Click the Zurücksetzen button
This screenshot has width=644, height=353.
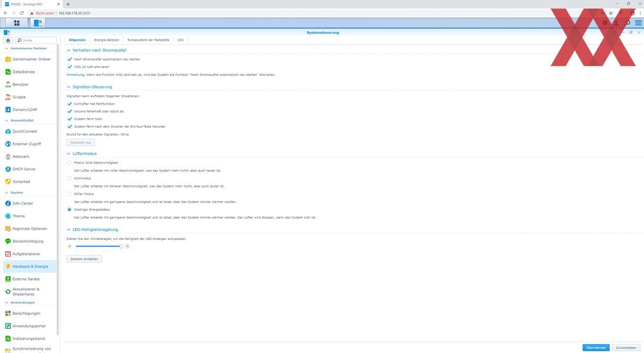click(626, 348)
